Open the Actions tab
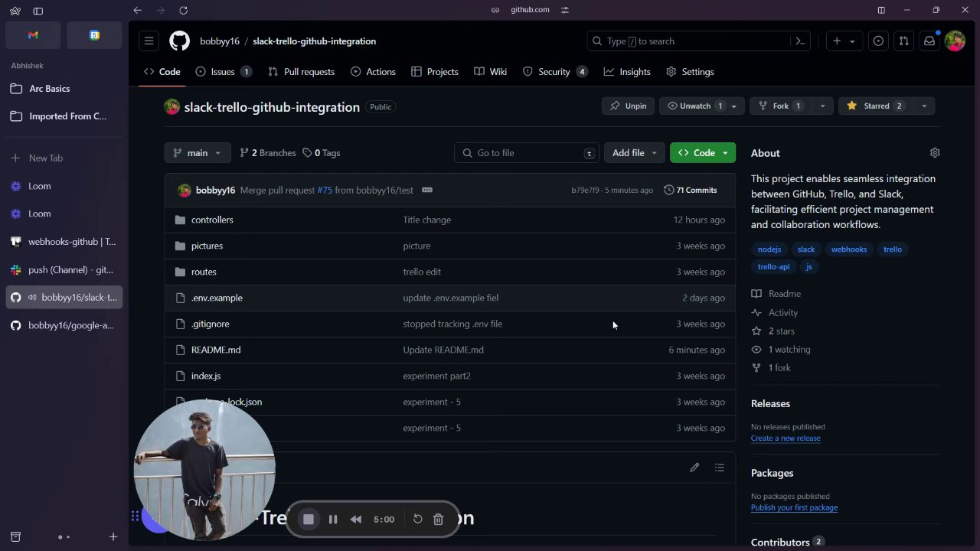 click(374, 72)
